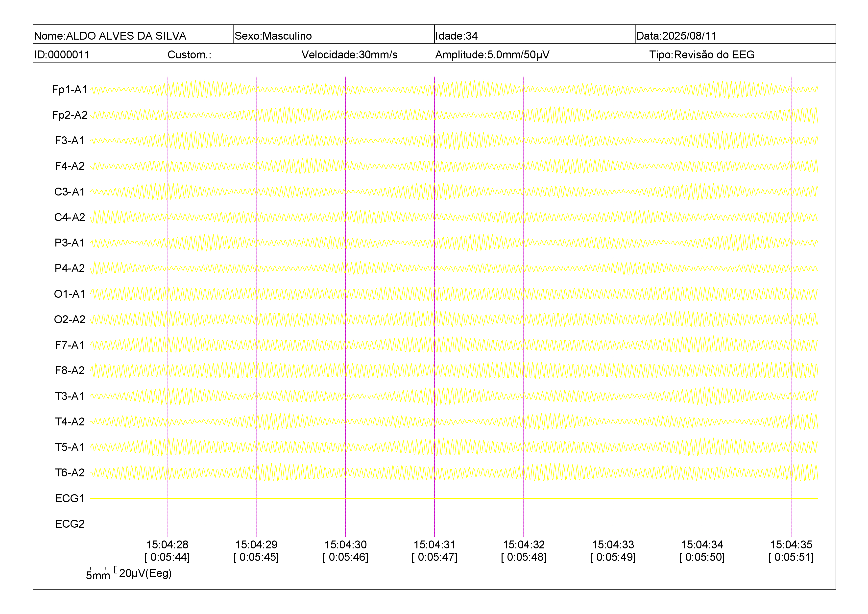Click the elapsed time '[ 0:05:49]'

[x=613, y=557]
